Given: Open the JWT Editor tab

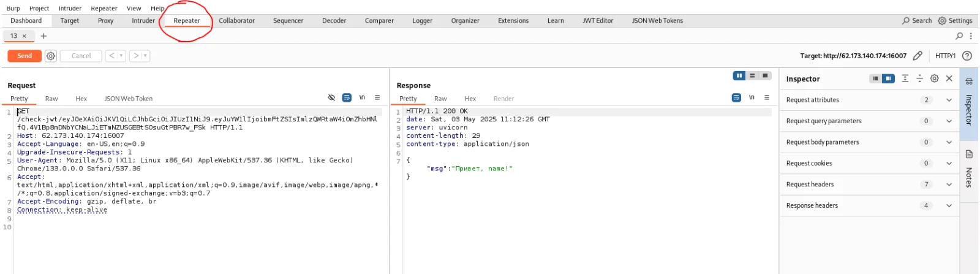Looking at the screenshot, I should (x=598, y=21).
